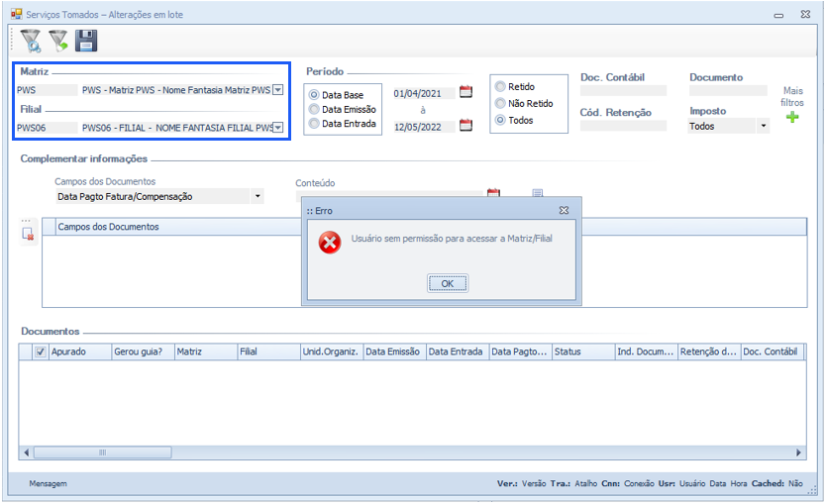Viewport: 826px width, 504px height.
Task: Click the Filial code field PWS06
Action: 47,128
